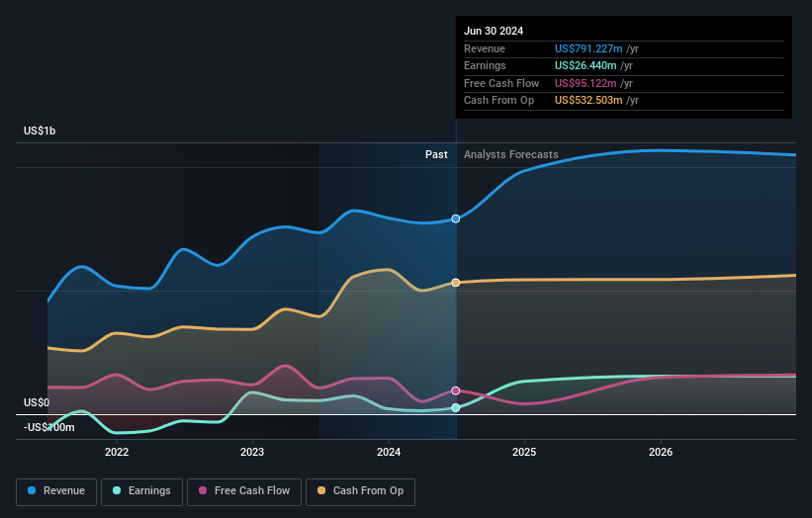The image size is (812, 518).
Task: Click the US$26.440m earnings value
Action: [586, 65]
